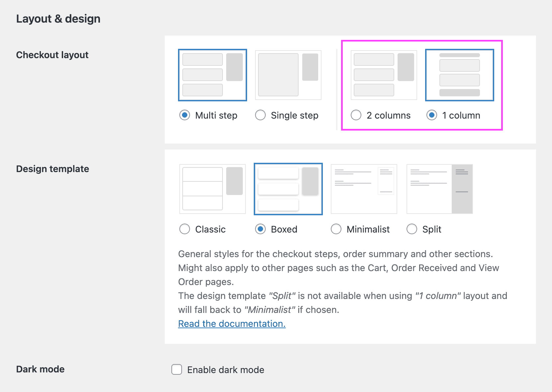Click the Split design template preview

click(439, 189)
